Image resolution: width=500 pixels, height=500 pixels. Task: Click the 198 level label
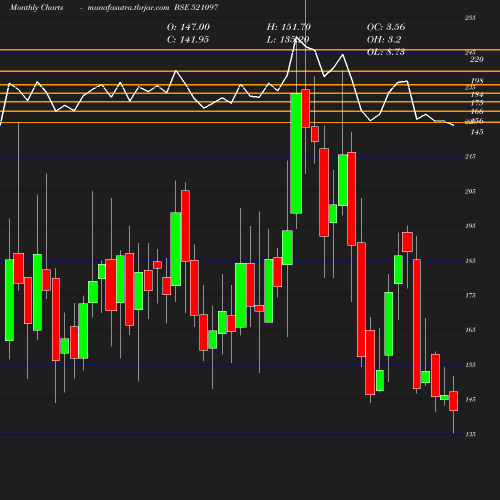[x=477, y=81]
